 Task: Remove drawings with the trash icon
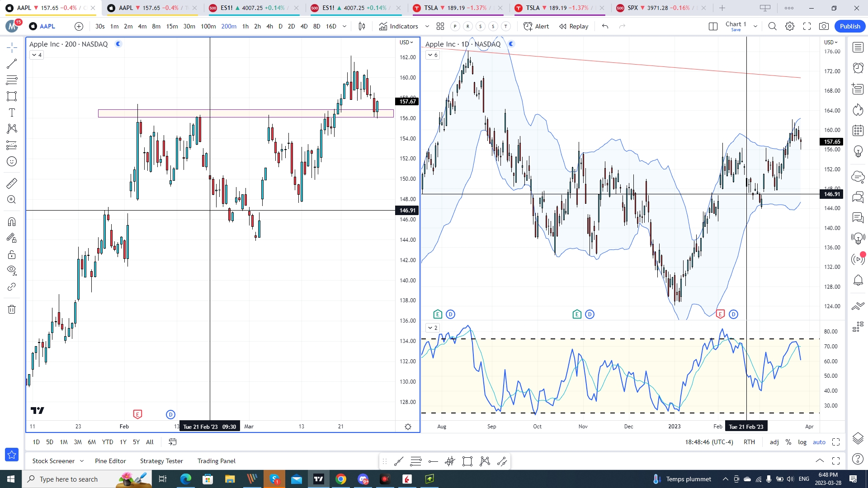(12, 309)
